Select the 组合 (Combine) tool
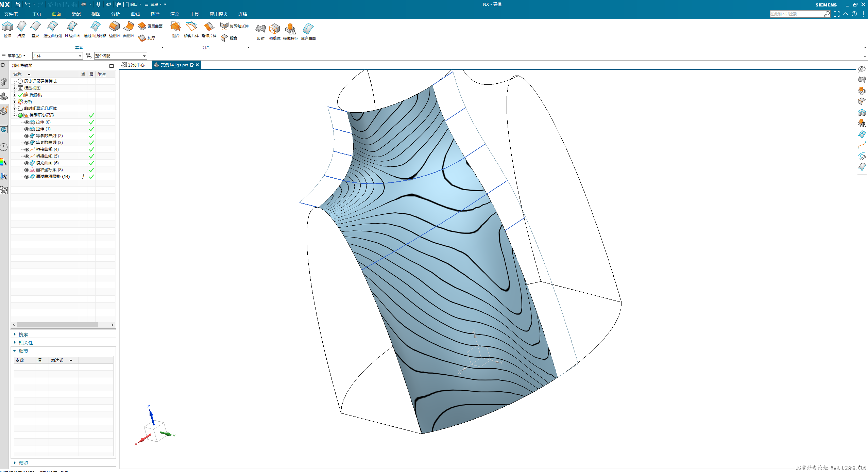Screen dimensions: 868x472 coord(175,29)
